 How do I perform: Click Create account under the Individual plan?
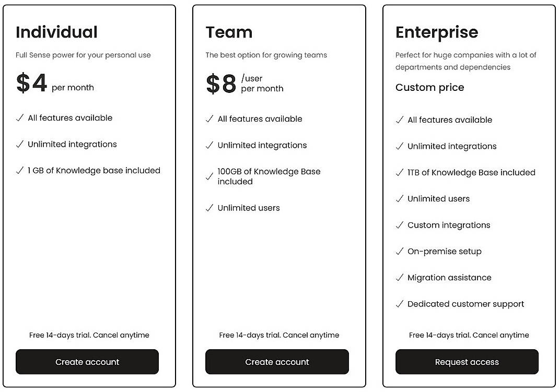(87, 362)
